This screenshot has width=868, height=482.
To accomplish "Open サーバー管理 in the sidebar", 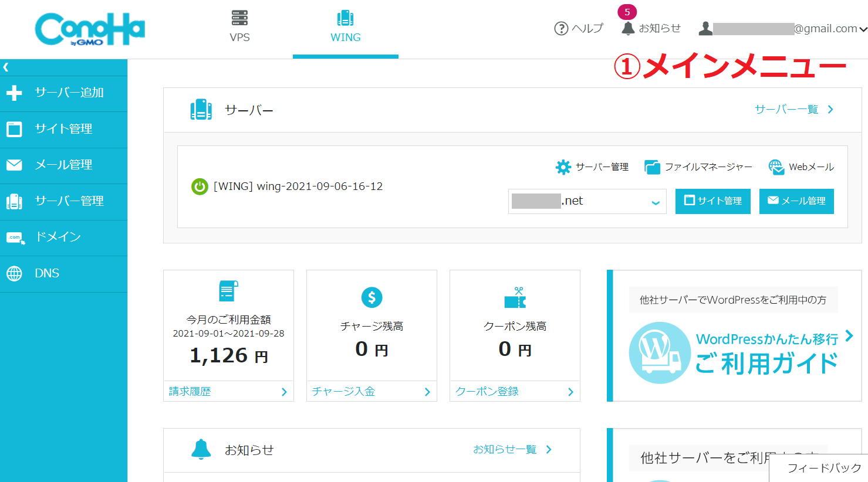I will (63, 201).
